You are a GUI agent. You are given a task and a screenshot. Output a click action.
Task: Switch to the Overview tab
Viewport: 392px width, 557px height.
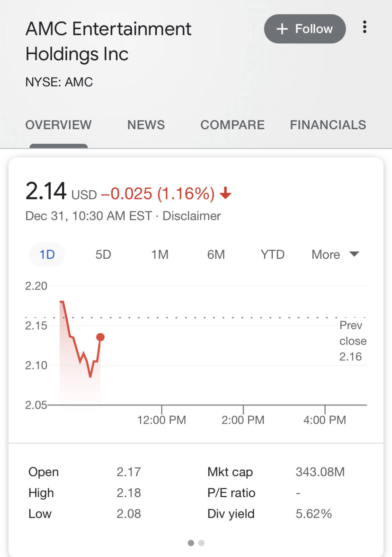pos(58,125)
